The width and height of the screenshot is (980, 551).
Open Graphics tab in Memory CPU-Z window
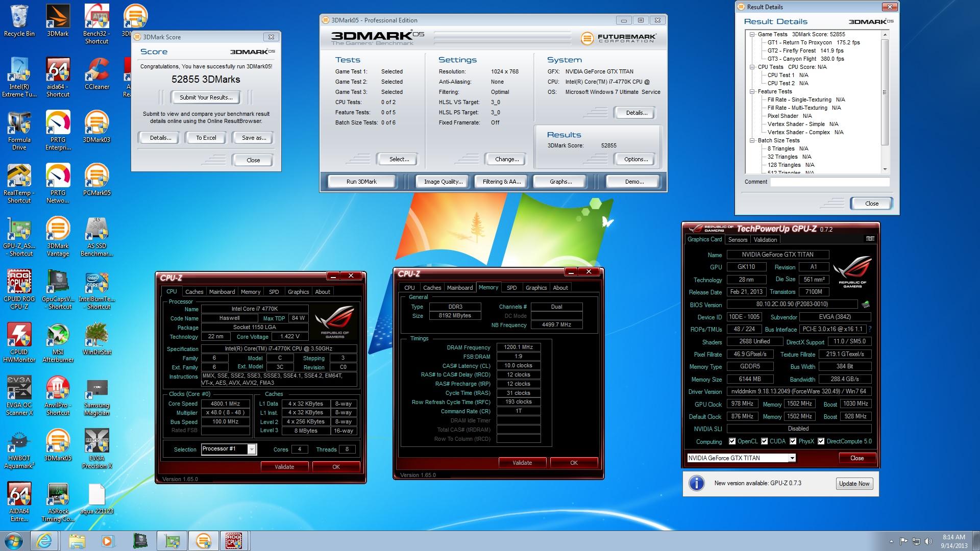(536, 288)
